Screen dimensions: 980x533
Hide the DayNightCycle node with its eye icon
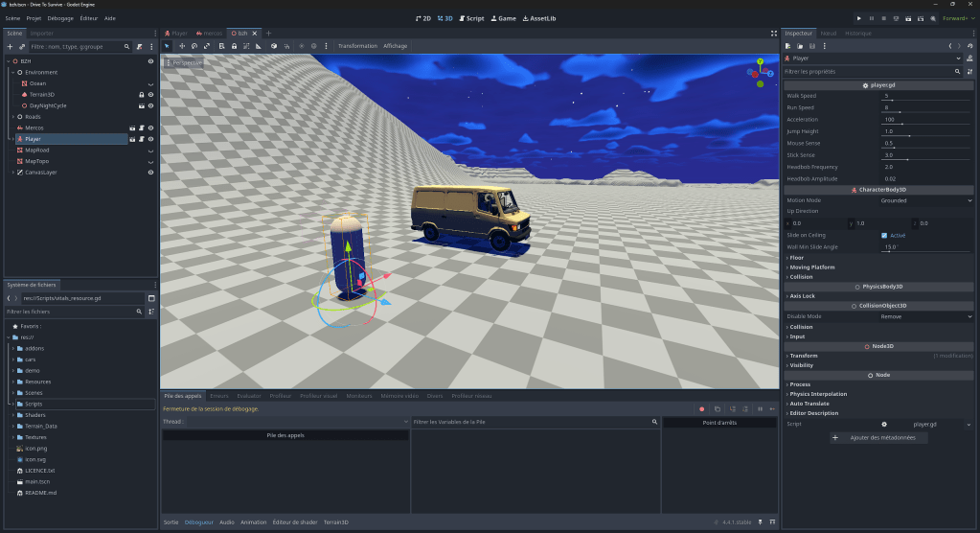point(150,105)
